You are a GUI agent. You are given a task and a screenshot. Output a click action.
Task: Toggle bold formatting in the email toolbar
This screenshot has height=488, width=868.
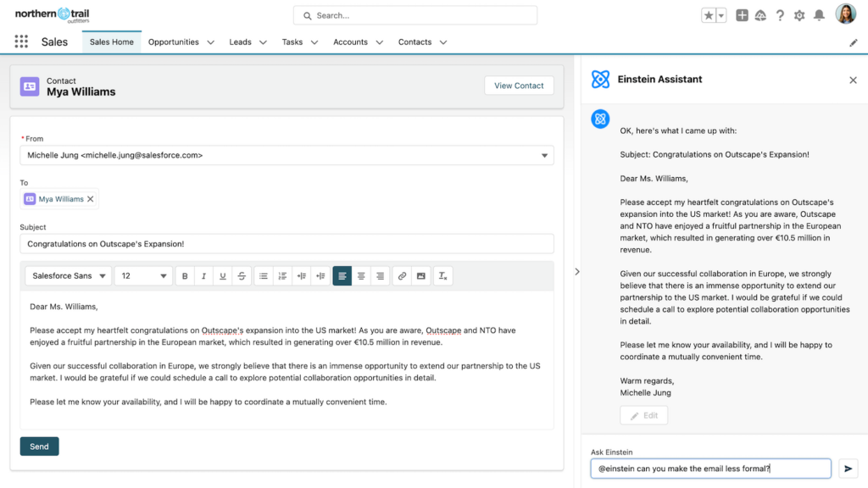tap(186, 275)
